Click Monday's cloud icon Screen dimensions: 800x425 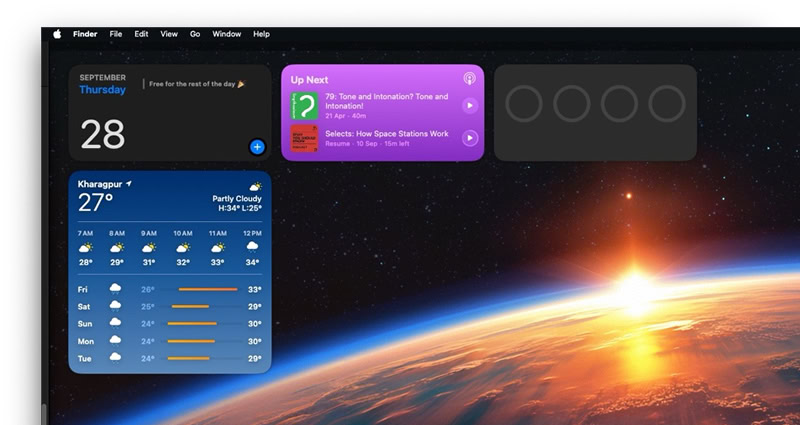(x=115, y=340)
